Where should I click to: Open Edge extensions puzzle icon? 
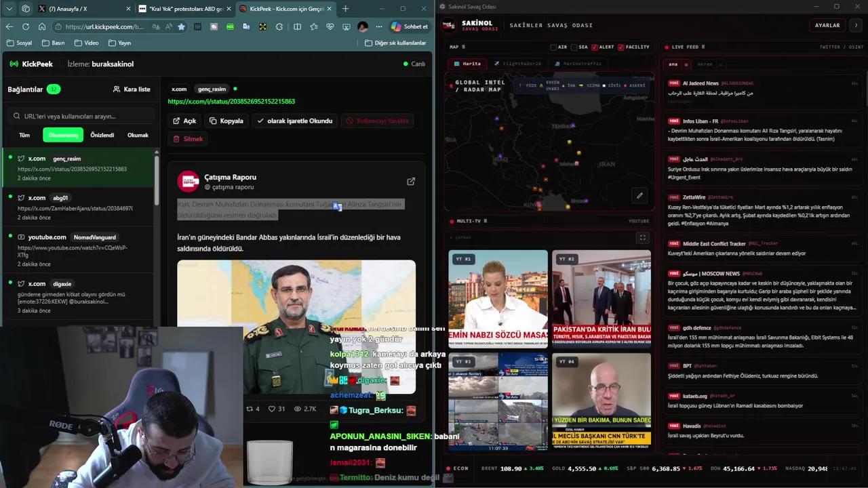point(279,26)
